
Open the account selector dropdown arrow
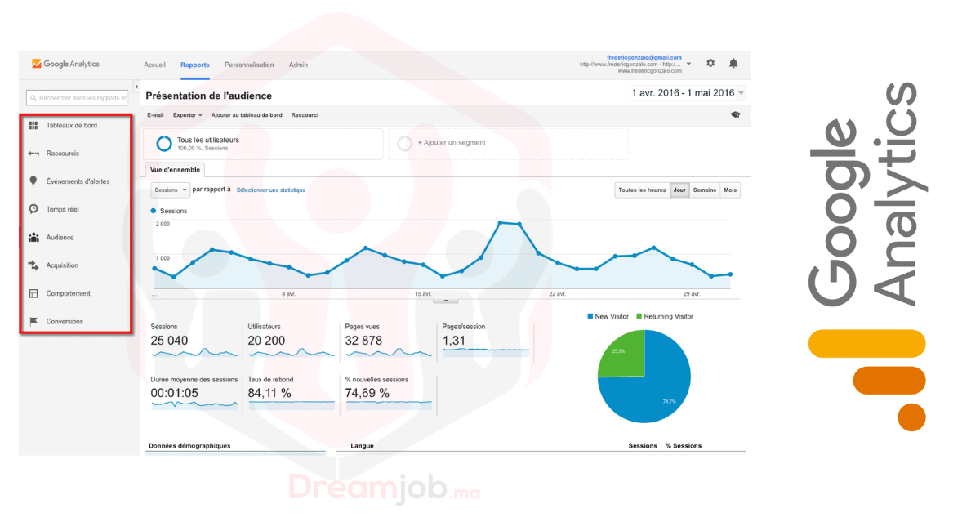(688, 63)
